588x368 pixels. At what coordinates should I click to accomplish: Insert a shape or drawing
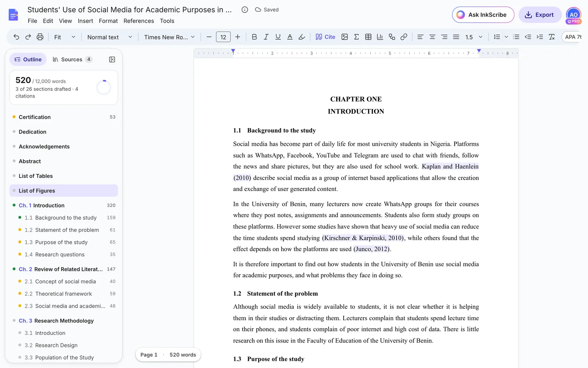[x=392, y=37]
